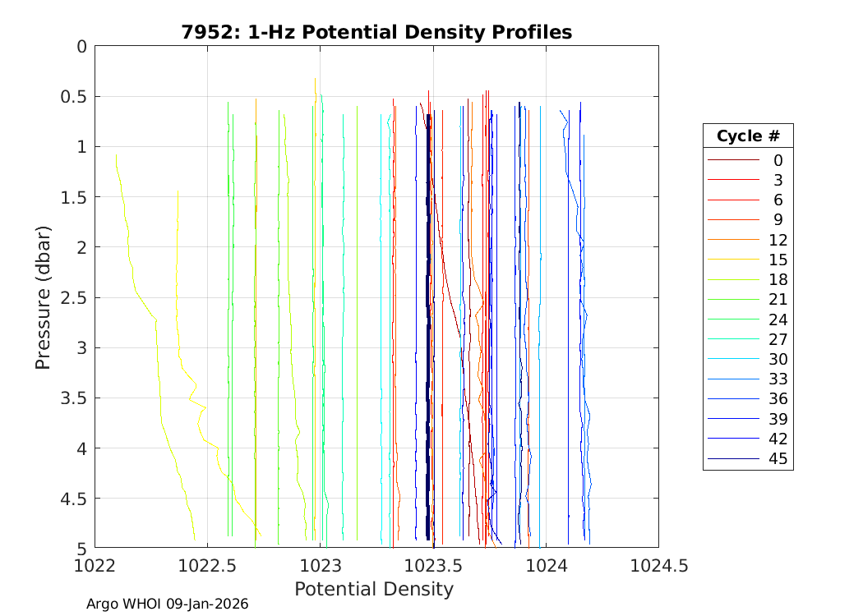
Task: Click the plot title '7952: 1-Hz Potential Density Profiles'
Action: point(376,32)
